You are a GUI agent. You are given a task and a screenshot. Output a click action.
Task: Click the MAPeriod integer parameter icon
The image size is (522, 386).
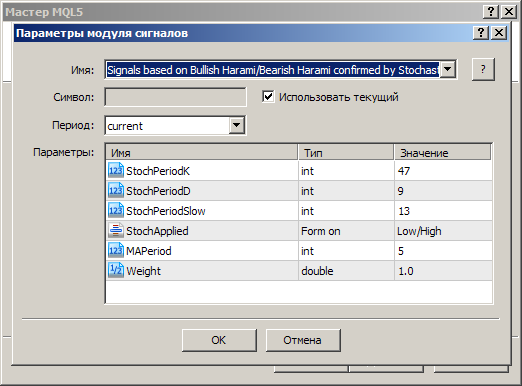(x=116, y=251)
